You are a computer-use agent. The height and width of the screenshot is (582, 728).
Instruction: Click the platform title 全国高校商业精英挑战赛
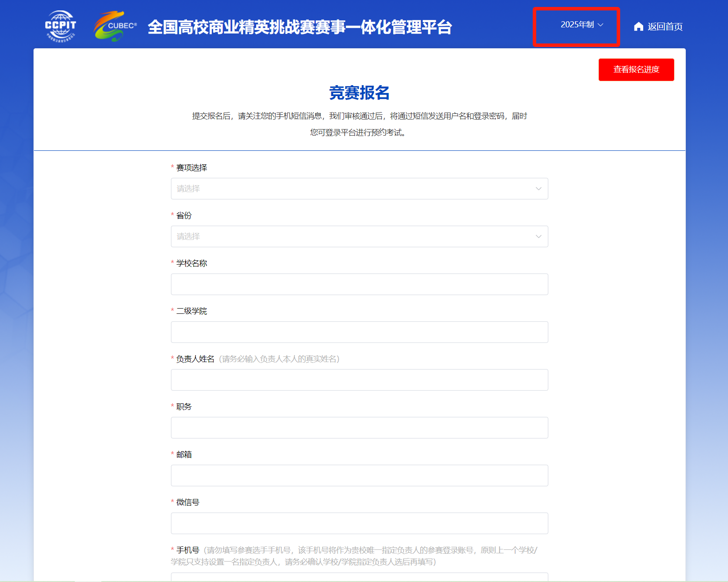point(300,27)
